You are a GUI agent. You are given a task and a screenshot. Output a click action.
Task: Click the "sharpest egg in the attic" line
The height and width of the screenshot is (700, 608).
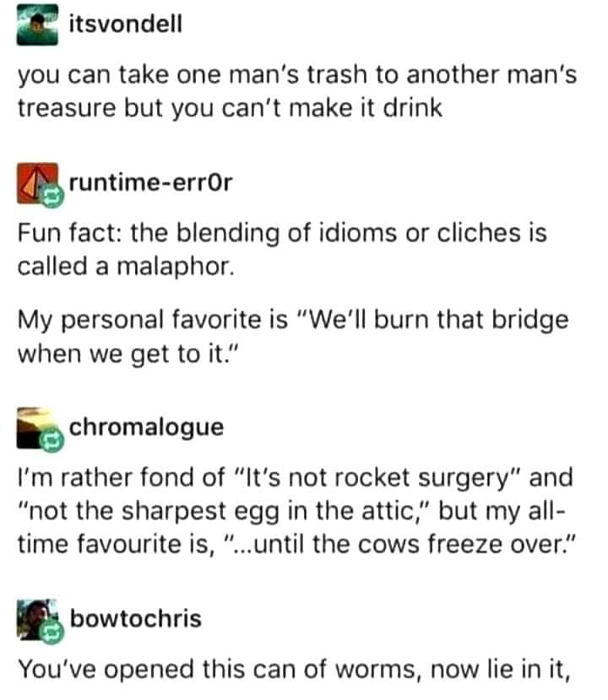[x=224, y=511]
